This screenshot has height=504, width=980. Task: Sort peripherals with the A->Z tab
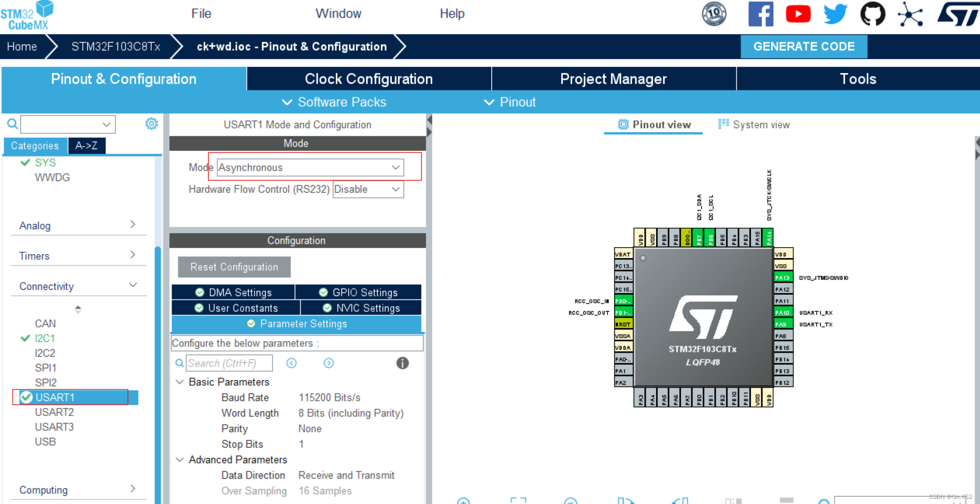[x=87, y=146]
